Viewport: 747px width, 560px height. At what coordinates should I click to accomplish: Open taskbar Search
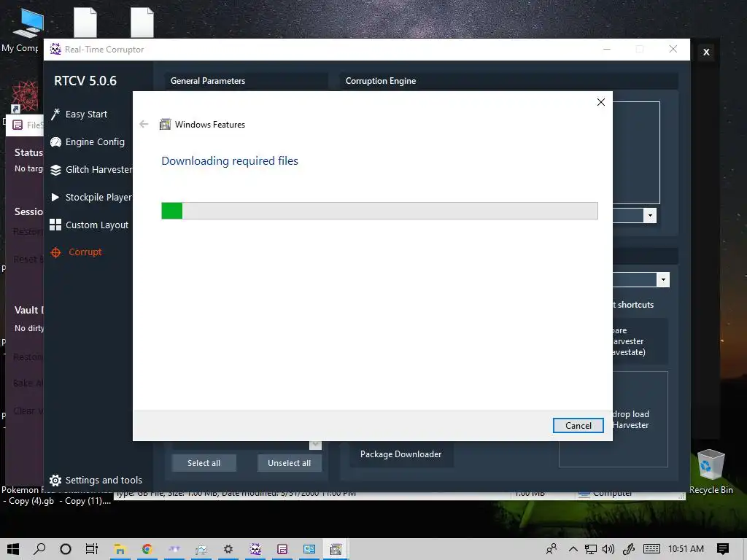coord(39,549)
